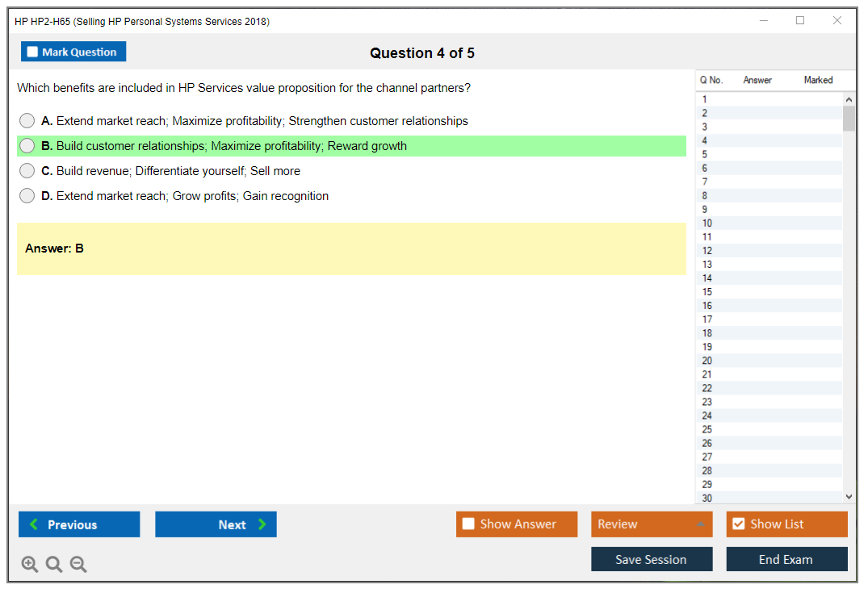Image resolution: width=868 pixels, height=593 pixels.
Task: Click the zoom reset magnifier icon
Action: click(54, 565)
